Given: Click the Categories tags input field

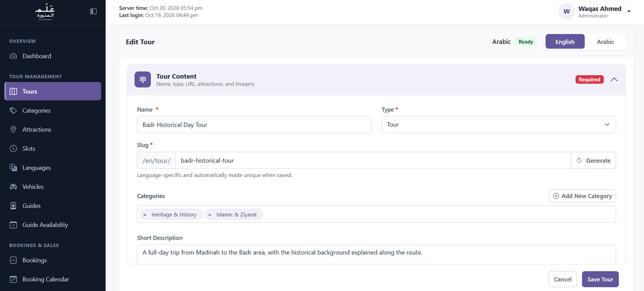Looking at the screenshot, I should click(377, 214).
